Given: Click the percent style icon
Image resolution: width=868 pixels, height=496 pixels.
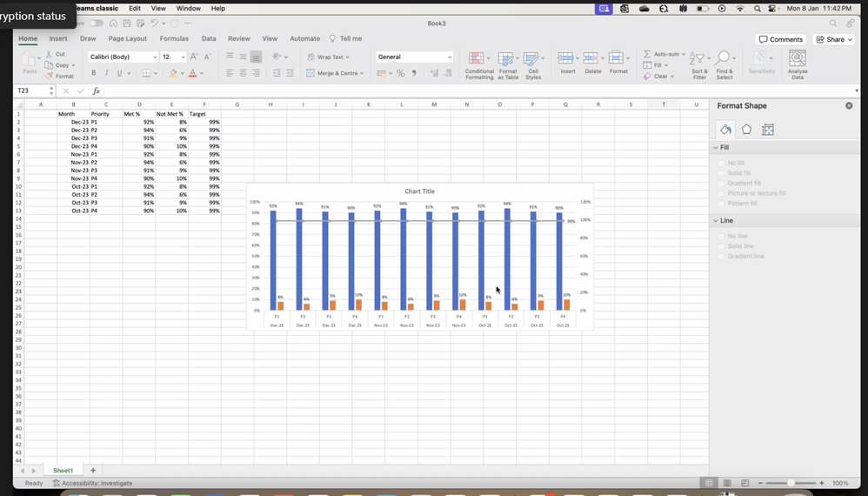Looking at the screenshot, I should point(400,73).
